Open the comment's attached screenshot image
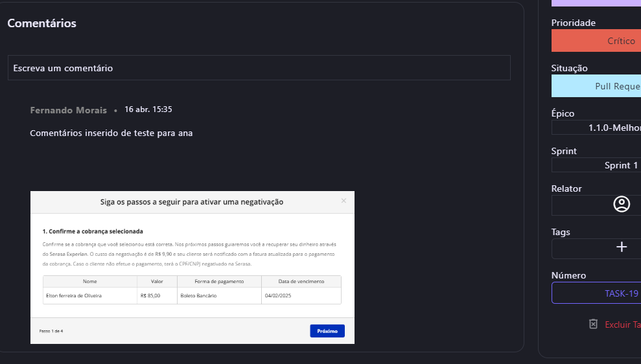This screenshot has height=364, width=641. coord(192,267)
